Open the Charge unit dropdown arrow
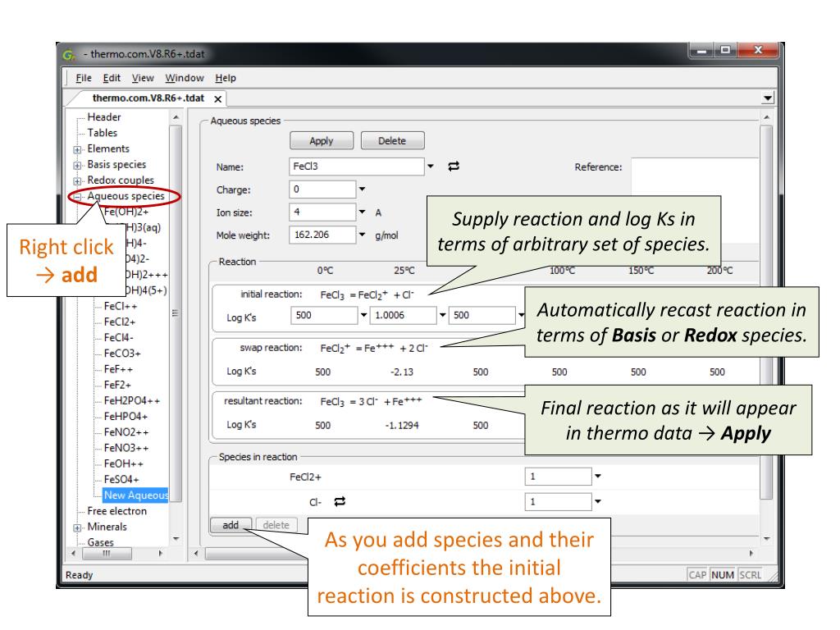Image resolution: width=840 pixels, height=630 pixels. [362, 189]
